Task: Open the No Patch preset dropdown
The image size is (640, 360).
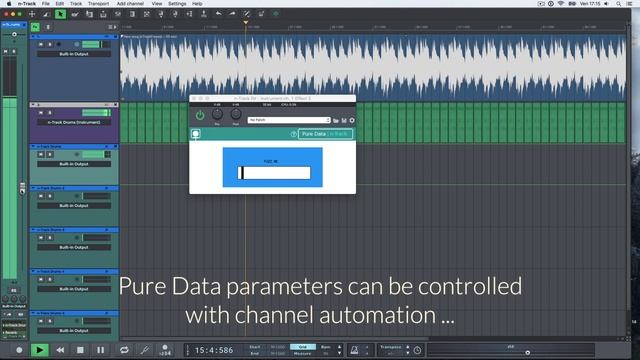Action: (289, 120)
